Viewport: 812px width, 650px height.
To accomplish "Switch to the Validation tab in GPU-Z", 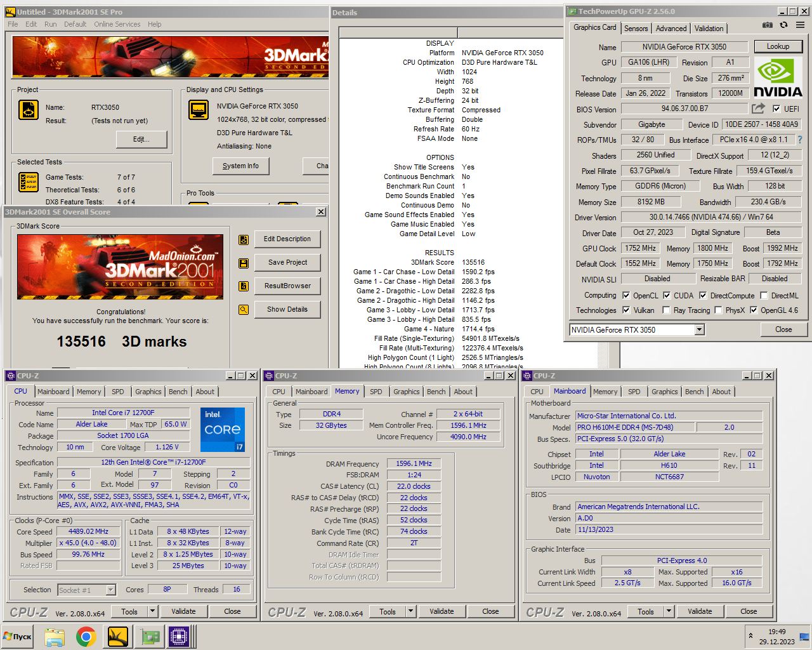I will [709, 29].
